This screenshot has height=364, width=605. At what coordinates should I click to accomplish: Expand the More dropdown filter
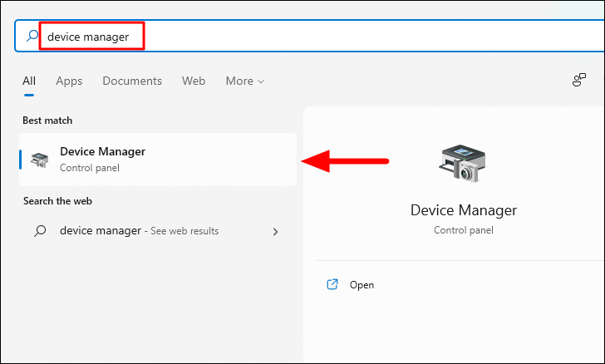coord(245,81)
